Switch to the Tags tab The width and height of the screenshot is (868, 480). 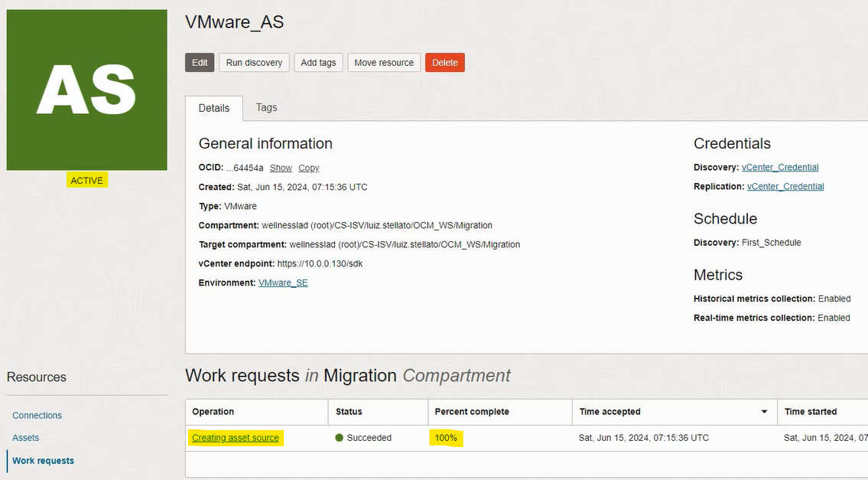coord(266,108)
